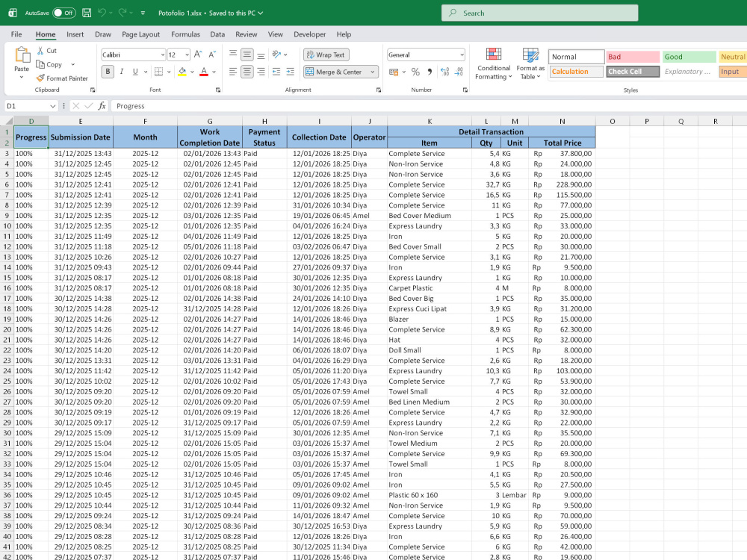
Task: Expand Customize Quick Access Toolbar arrow
Action: click(x=143, y=13)
